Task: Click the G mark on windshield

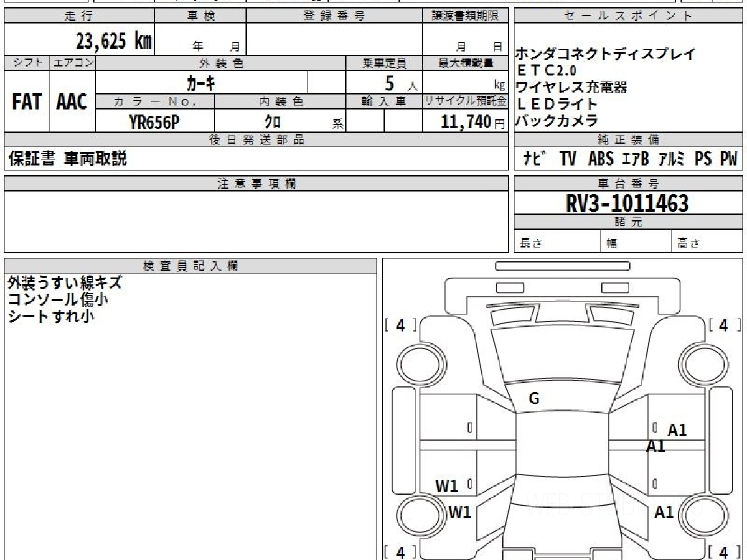Action: click(x=533, y=399)
